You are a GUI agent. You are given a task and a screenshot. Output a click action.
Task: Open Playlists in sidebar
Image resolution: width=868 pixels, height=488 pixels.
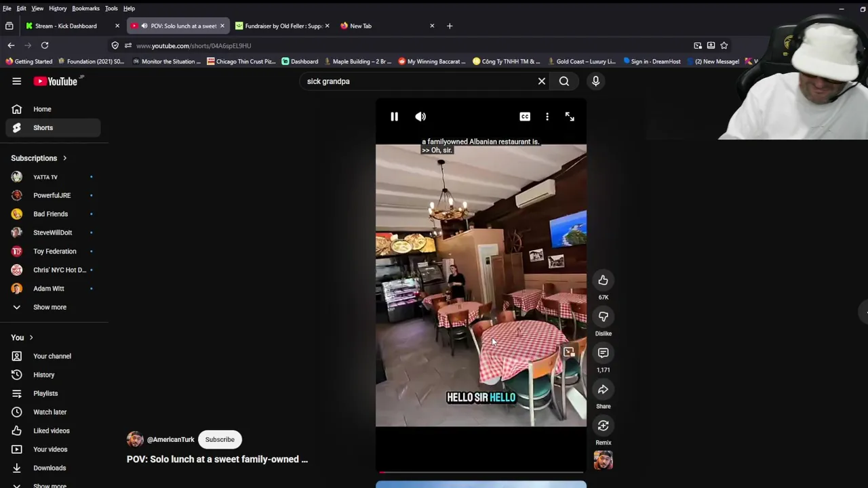[x=53, y=393]
